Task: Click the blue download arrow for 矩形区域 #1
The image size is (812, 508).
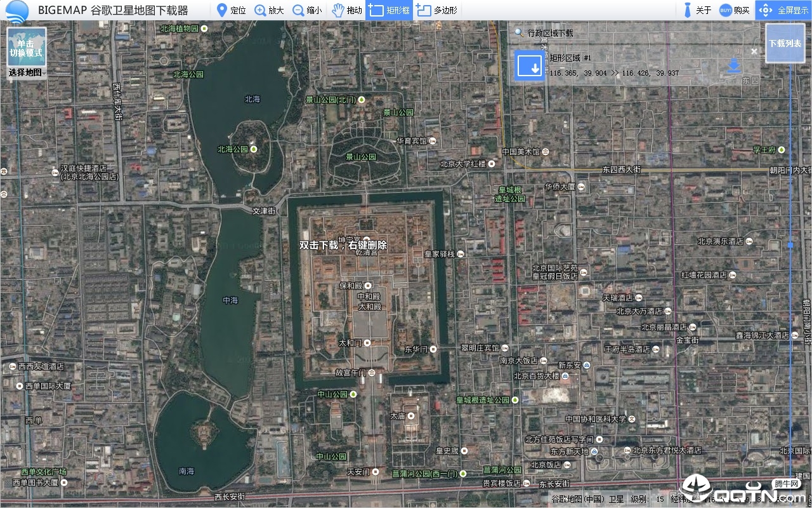Action: pos(734,65)
